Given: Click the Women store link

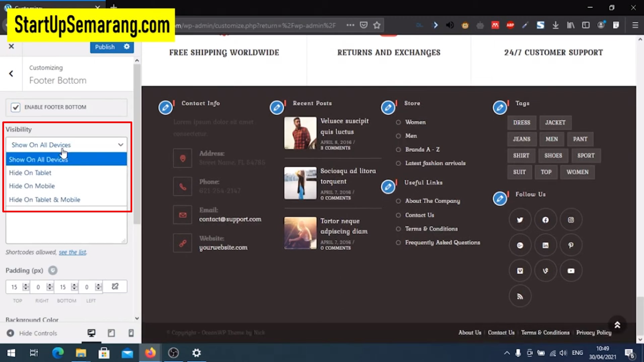Looking at the screenshot, I should pyautogui.click(x=415, y=122).
